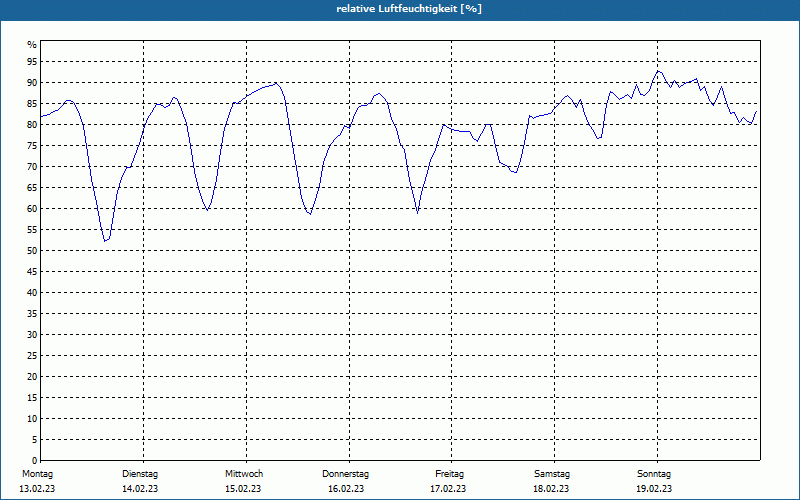Click the sharp humidity minimum on Thursday's curve
The width and height of the screenshot is (800, 500).
pyautogui.click(x=417, y=212)
